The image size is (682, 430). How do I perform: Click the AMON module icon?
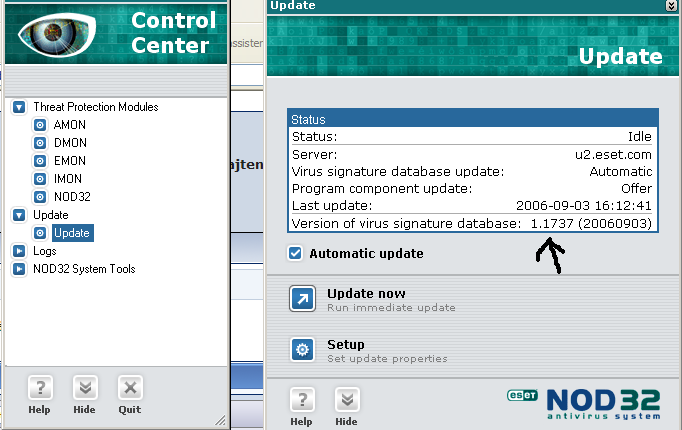[x=40, y=125]
